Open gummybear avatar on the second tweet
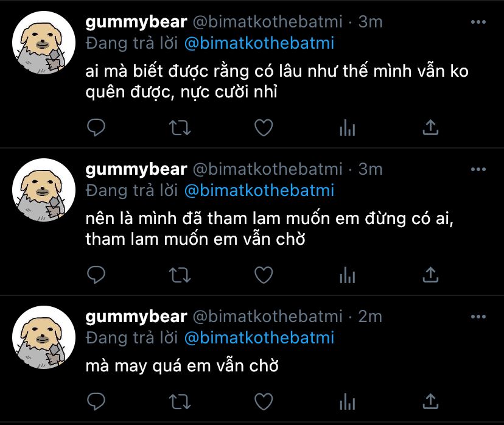The width and height of the screenshot is (504, 425). coord(44,190)
